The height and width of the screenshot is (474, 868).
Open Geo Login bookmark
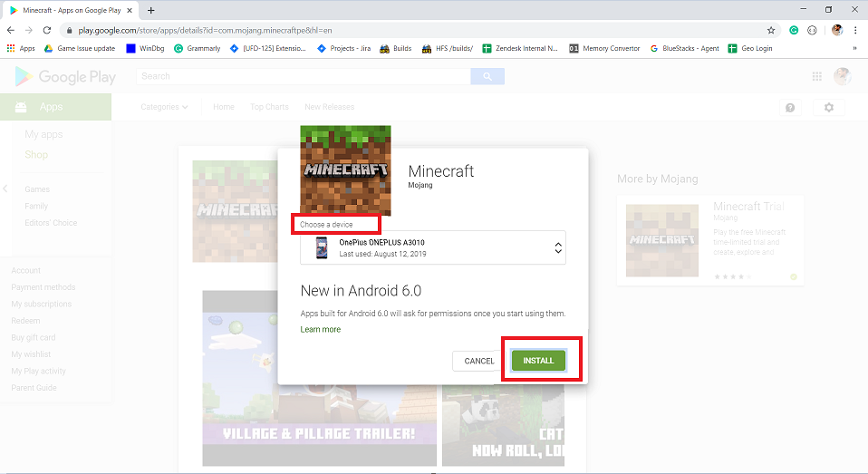pos(750,48)
